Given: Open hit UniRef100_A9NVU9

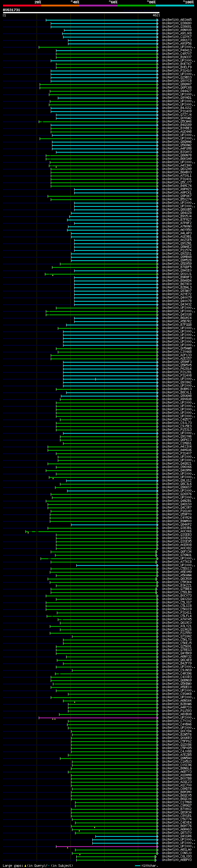Looking at the screenshot, I should click(x=176, y=30).
